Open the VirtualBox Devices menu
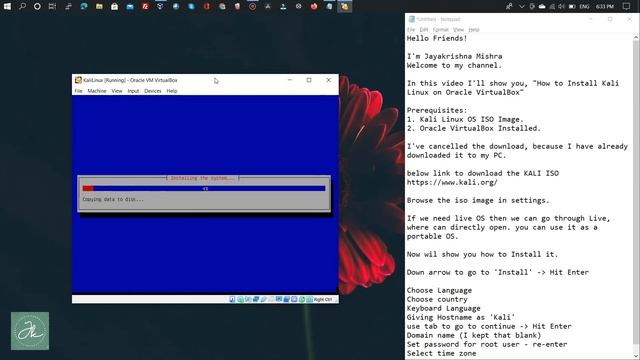 click(153, 91)
